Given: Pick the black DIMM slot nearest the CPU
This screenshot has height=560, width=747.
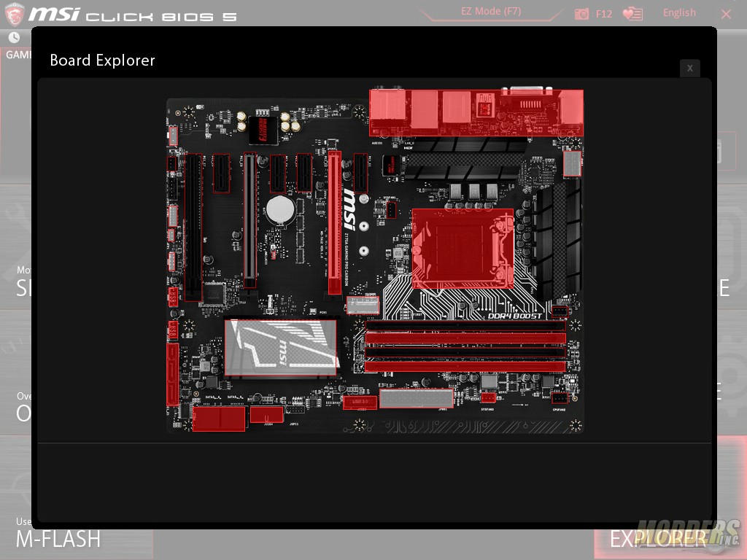Looking at the screenshot, I should pyautogui.click(x=465, y=325).
